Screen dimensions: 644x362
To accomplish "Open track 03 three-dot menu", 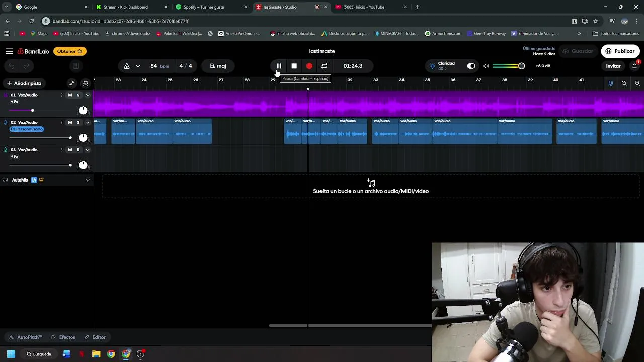I will (x=62, y=150).
